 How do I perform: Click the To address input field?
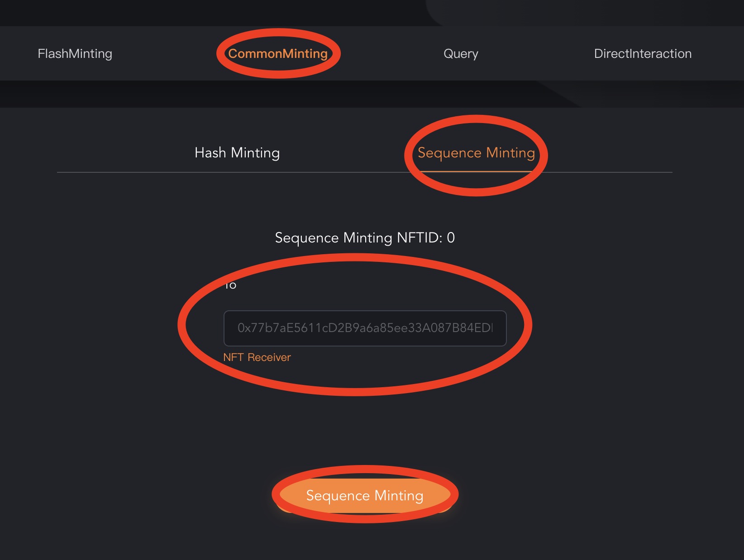coord(365,328)
